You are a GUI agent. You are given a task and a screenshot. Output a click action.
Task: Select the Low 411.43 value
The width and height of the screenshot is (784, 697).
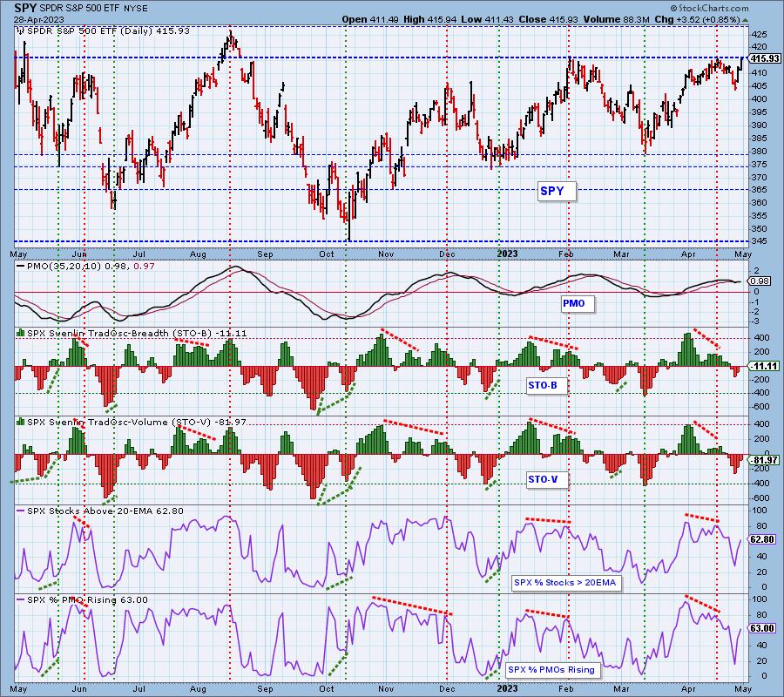coord(486,19)
